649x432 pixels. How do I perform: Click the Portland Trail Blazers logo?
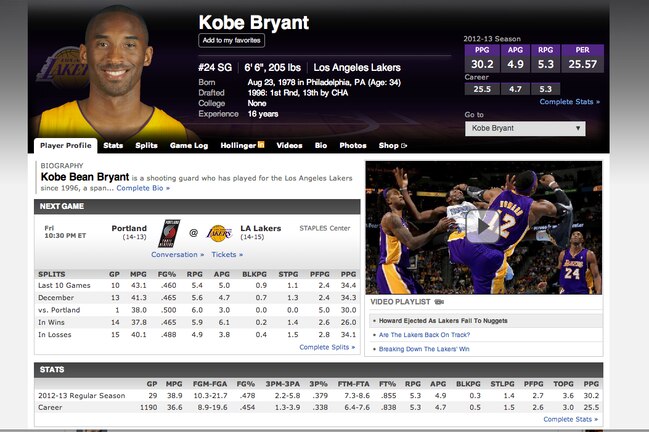click(169, 233)
